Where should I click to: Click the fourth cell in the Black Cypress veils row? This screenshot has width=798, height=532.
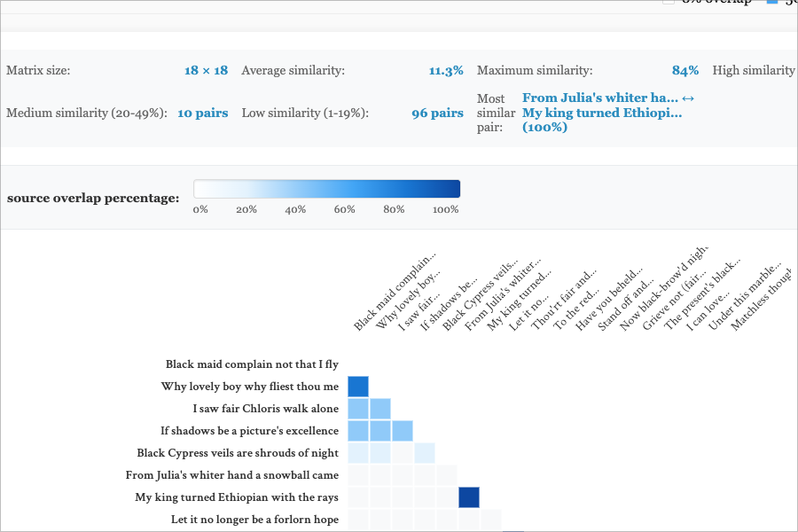[x=424, y=453]
